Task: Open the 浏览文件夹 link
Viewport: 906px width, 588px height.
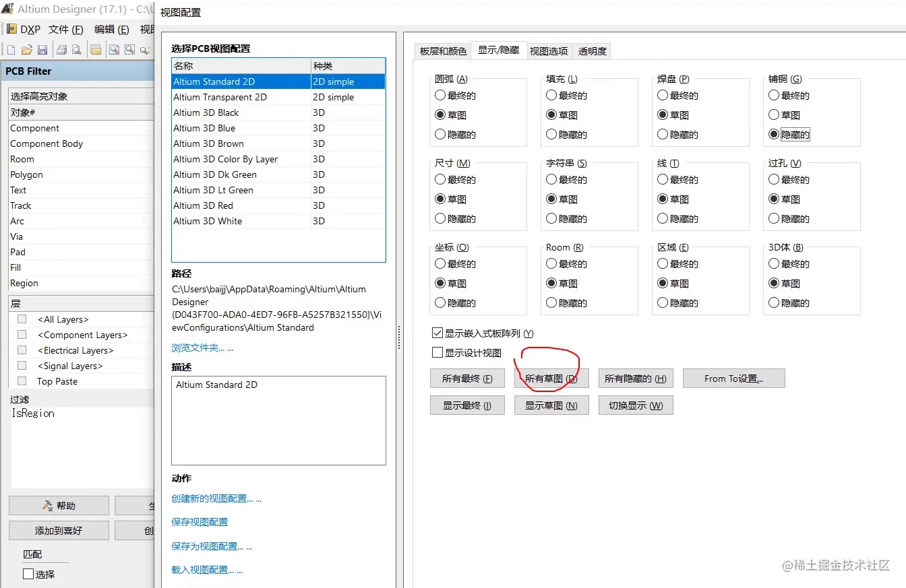Action: [x=202, y=348]
